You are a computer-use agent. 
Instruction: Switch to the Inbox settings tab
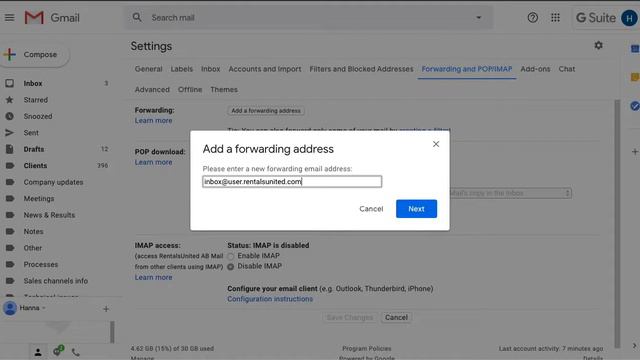coord(211,69)
